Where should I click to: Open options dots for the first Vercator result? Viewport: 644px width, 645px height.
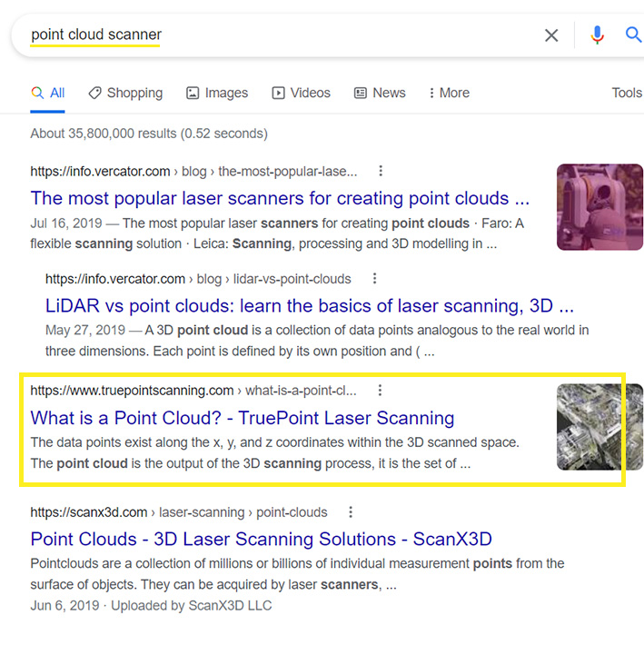click(x=381, y=171)
